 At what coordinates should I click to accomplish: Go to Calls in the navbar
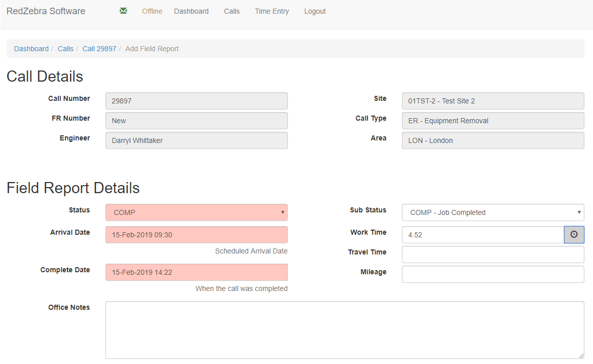click(232, 11)
